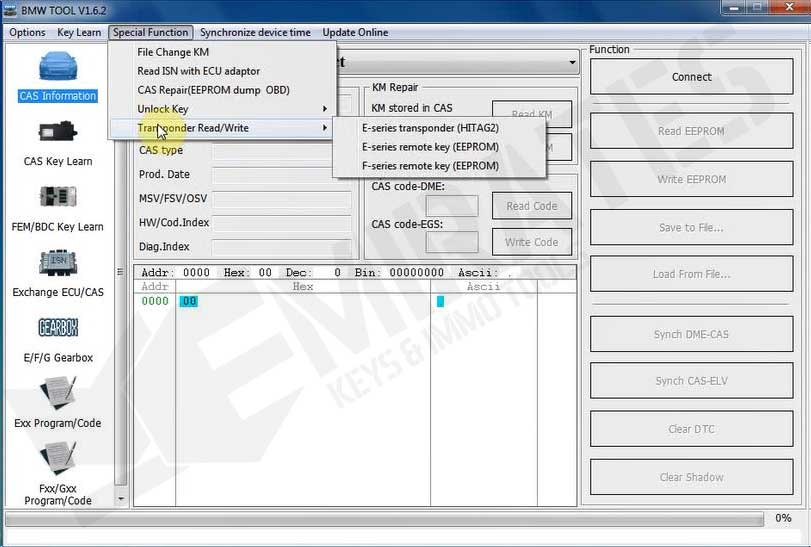
Task: Click the Synch CAS-ELV button
Action: (692, 381)
